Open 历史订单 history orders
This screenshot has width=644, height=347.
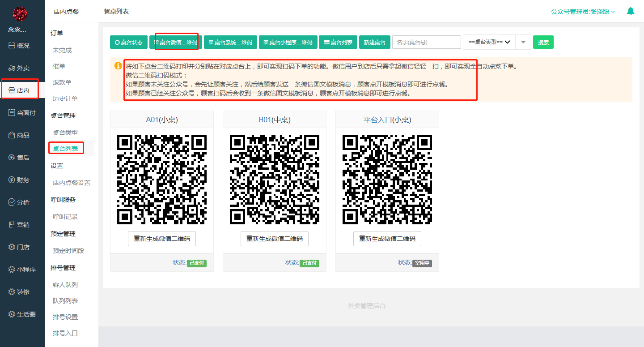click(65, 99)
